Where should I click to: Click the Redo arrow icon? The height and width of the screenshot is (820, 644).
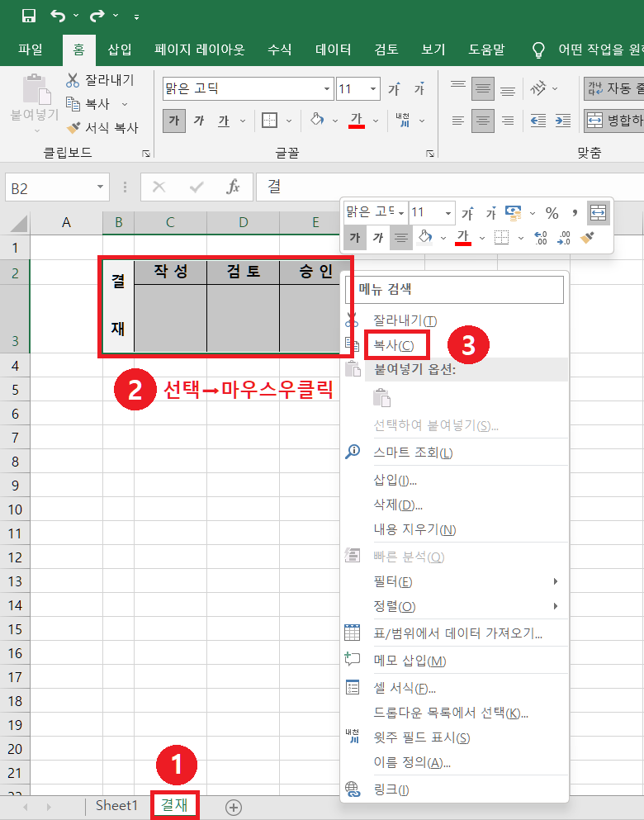(97, 16)
